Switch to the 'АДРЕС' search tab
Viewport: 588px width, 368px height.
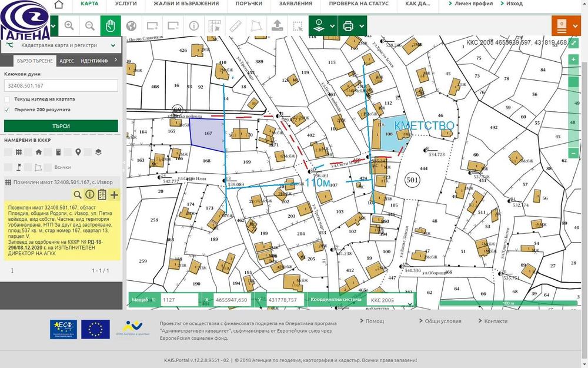coord(67,61)
